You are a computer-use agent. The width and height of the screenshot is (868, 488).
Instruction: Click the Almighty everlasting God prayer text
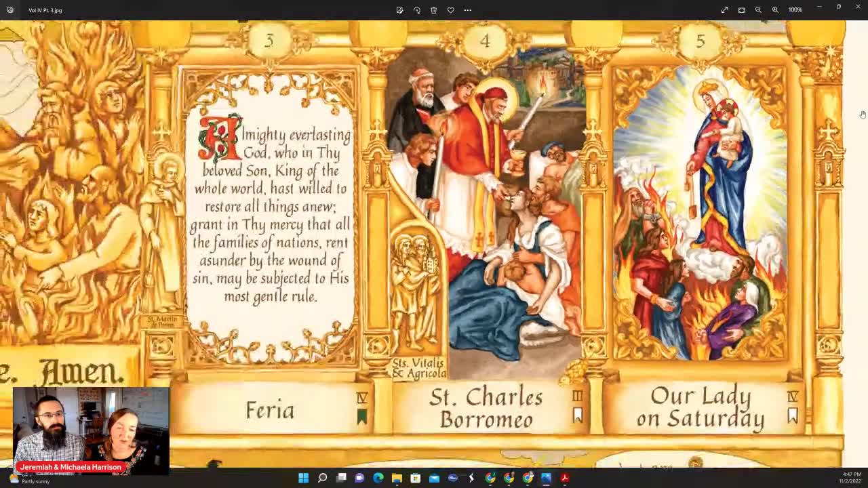[x=271, y=215]
